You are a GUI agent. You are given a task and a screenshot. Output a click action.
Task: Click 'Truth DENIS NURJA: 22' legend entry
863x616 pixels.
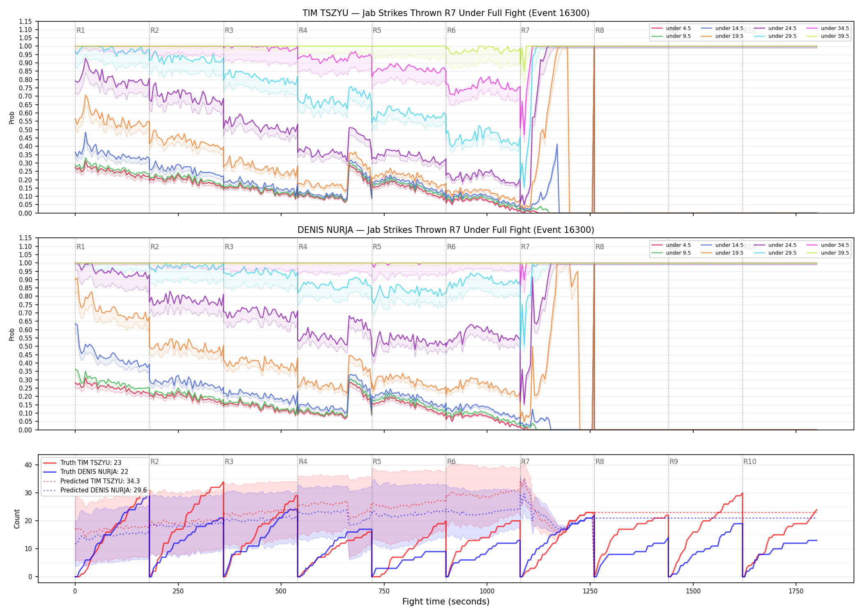tap(86, 472)
